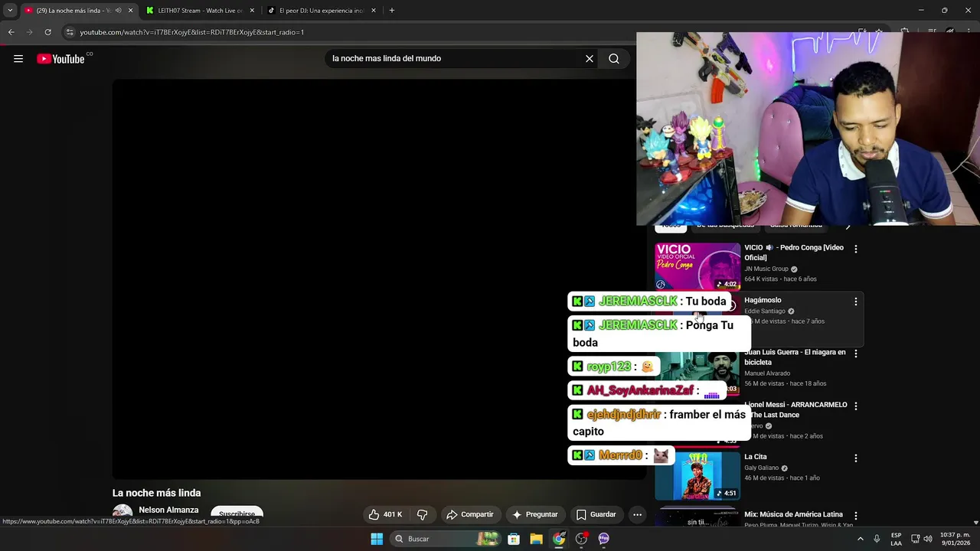Open options menu for Lionel Messi video
This screenshot has width=980, height=551.
856,406
